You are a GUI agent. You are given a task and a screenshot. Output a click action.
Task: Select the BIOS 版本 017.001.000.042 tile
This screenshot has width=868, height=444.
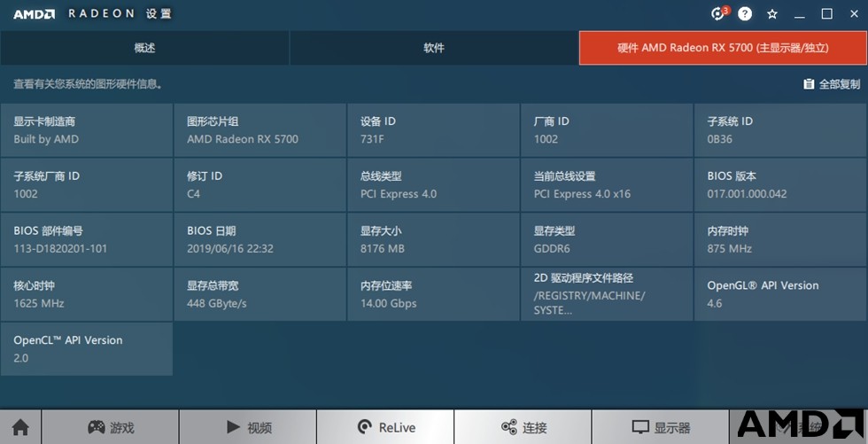coord(781,184)
